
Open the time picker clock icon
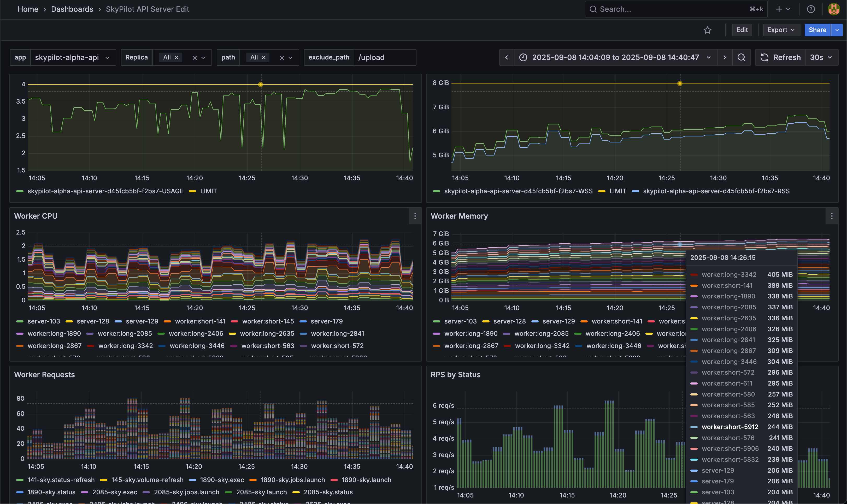(x=522, y=57)
